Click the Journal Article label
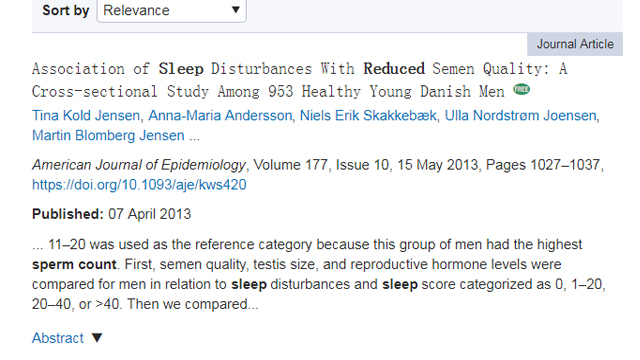Image resolution: width=640 pixels, height=360 pixels. point(575,44)
